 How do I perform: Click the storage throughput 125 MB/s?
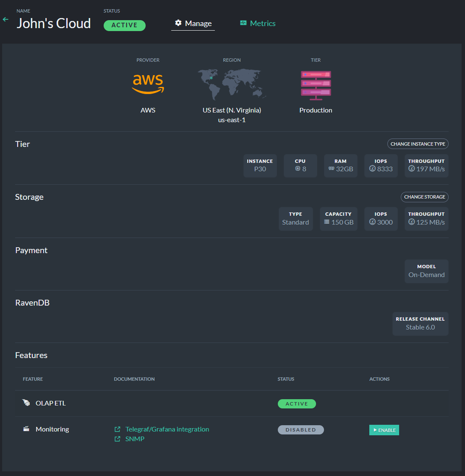click(x=431, y=222)
